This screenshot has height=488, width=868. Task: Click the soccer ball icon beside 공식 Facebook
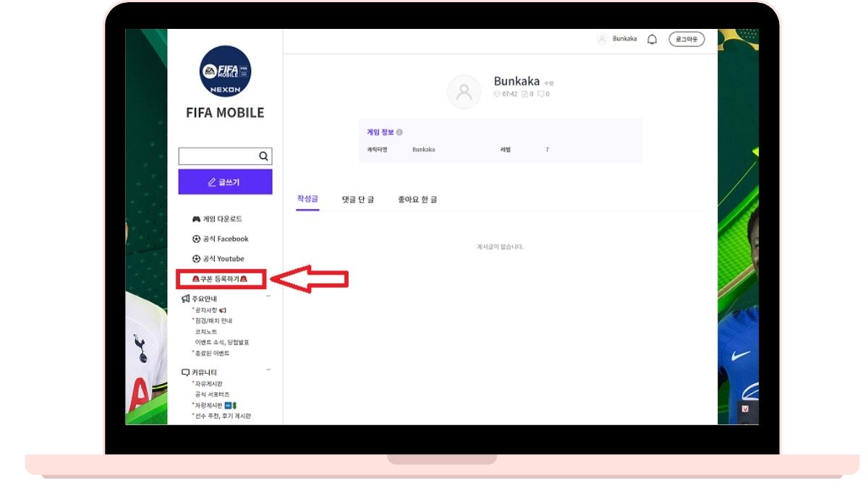pos(196,239)
